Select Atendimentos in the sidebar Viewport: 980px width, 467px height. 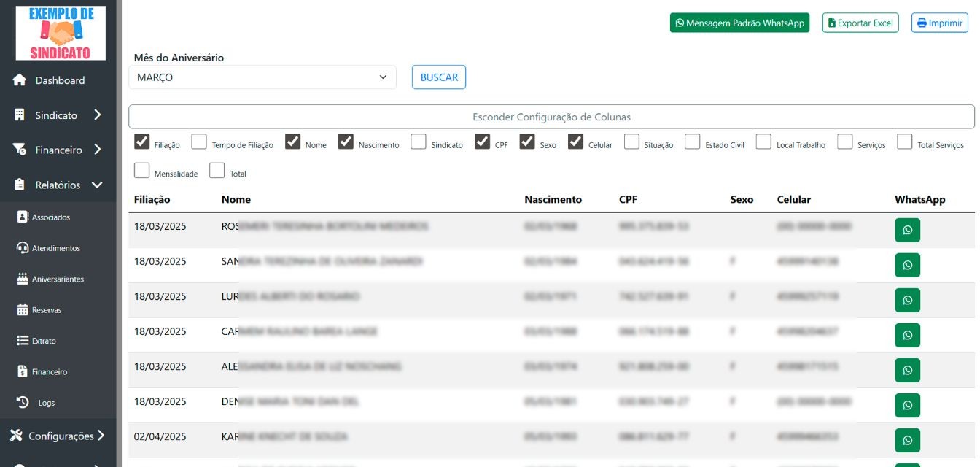point(55,247)
